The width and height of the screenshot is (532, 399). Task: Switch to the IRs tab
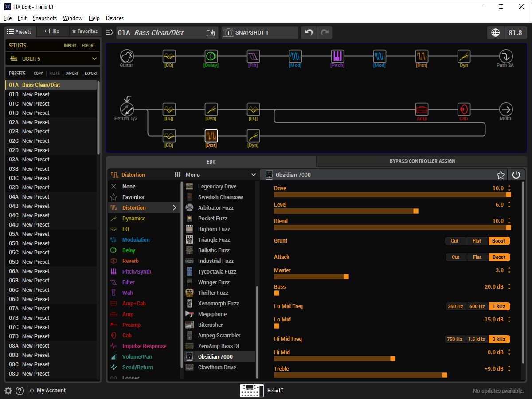point(53,31)
